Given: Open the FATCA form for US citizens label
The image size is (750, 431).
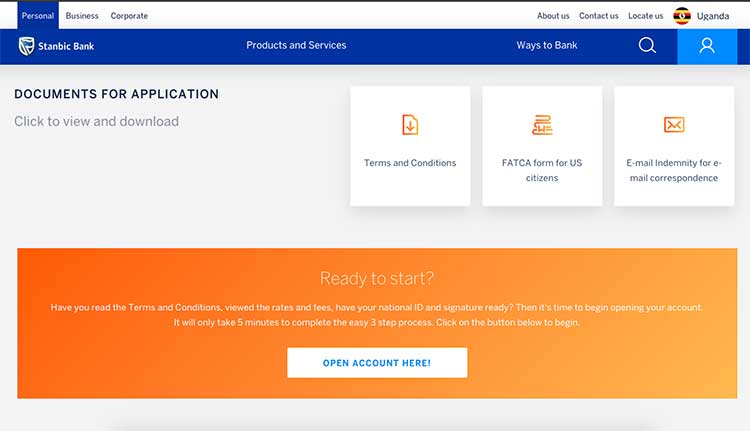Looking at the screenshot, I should pyautogui.click(x=542, y=170).
